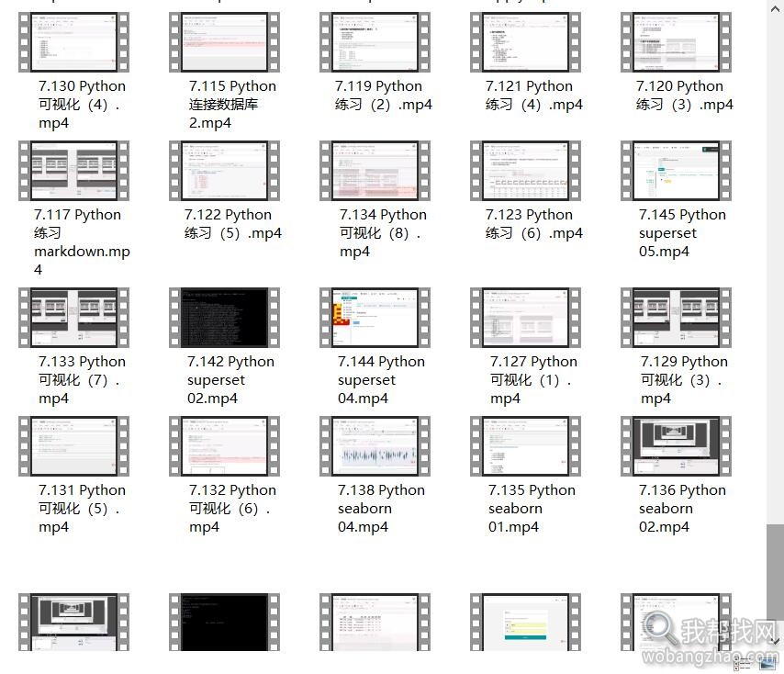Screen dimensions: 784x674
Task: Select the 7.134 Python 可视化 (8) video
Action: coord(375,171)
